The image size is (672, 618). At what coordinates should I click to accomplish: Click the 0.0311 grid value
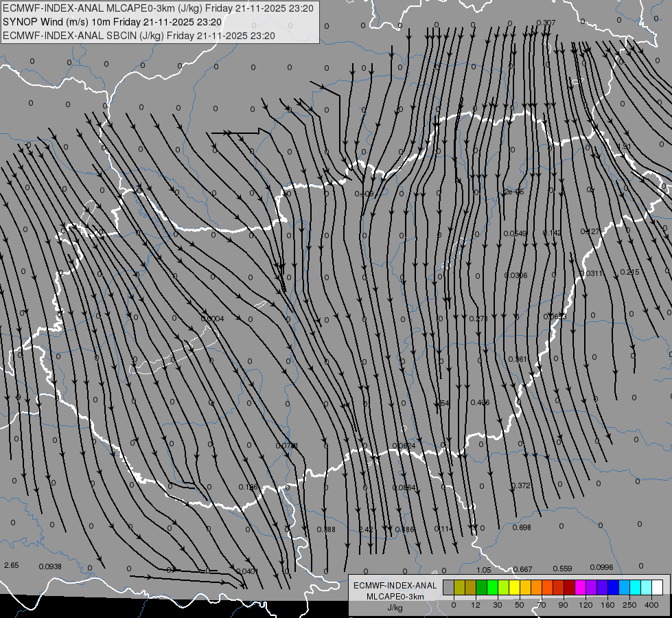click(x=591, y=273)
